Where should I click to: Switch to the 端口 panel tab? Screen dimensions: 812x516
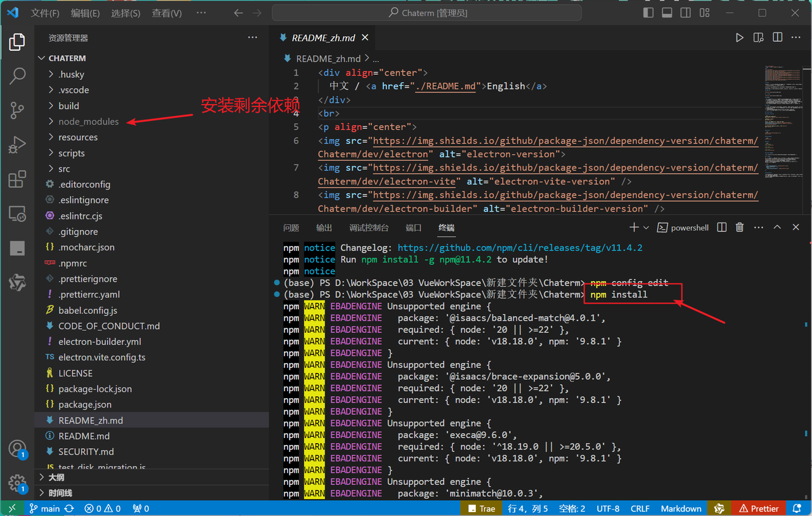414,228
